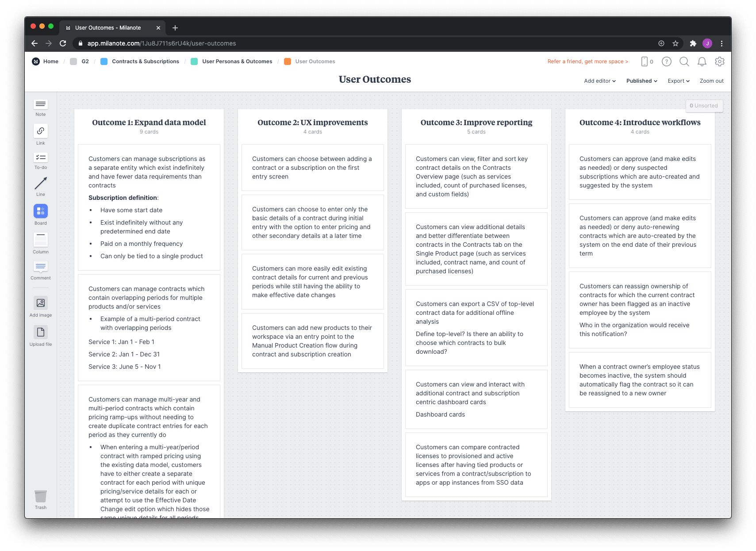Choose the Add image tool

pyautogui.click(x=41, y=307)
